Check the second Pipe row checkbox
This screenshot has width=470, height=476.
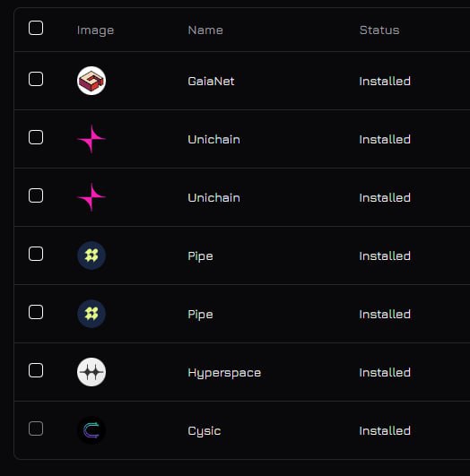point(36,312)
